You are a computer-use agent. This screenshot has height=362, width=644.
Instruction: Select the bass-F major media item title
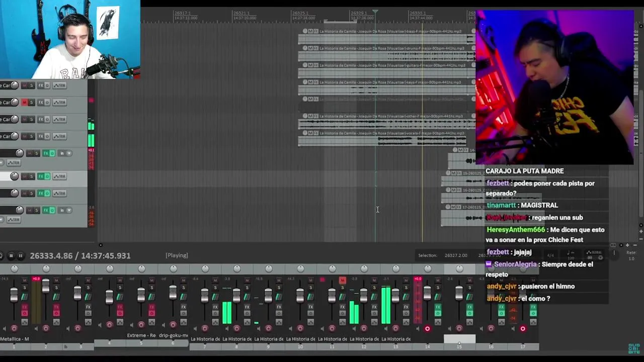tap(390, 31)
